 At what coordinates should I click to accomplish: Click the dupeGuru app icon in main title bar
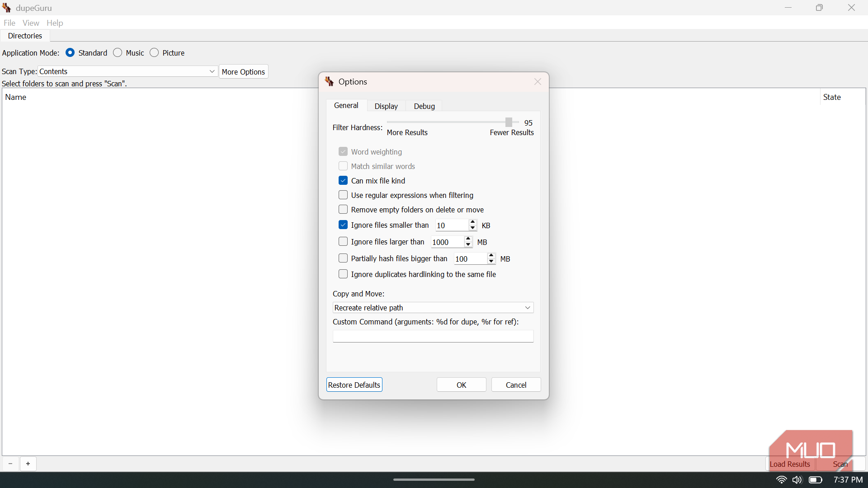point(7,8)
